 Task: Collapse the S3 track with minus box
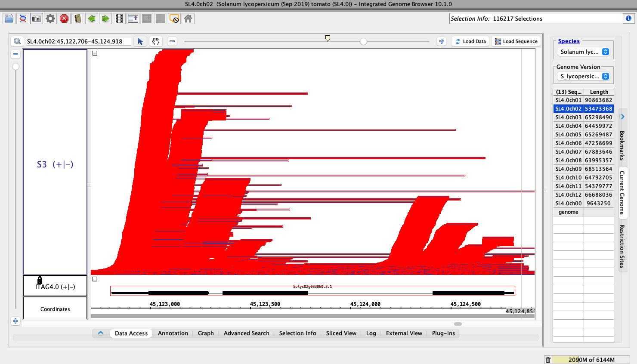95,53
